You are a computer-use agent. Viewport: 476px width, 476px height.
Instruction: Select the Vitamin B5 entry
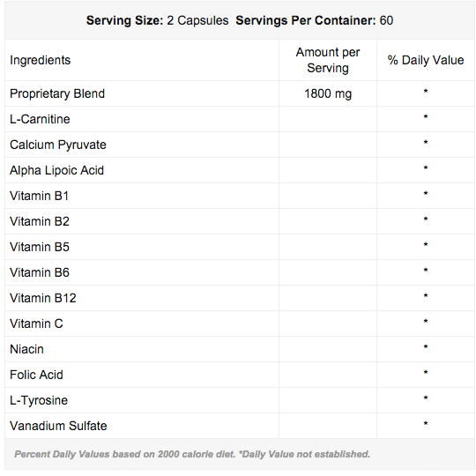click(x=40, y=247)
